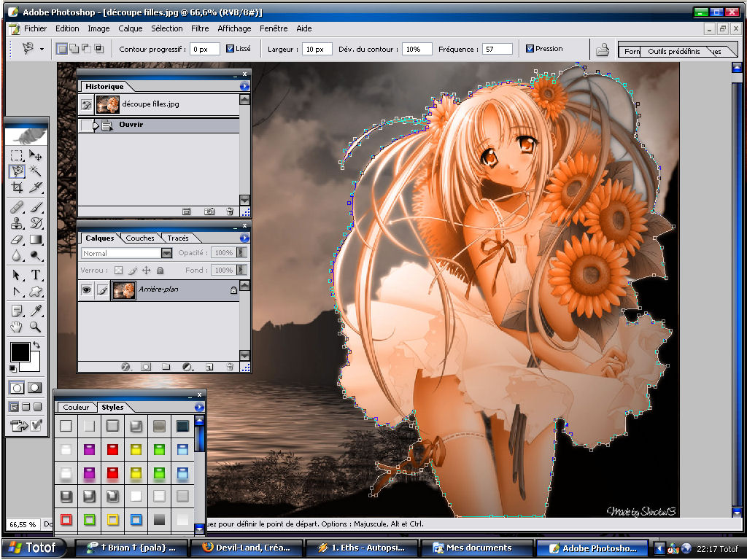Screen dimensions: 747x560
Task: Select the Notes tool
Action: pyautogui.click(x=17, y=311)
